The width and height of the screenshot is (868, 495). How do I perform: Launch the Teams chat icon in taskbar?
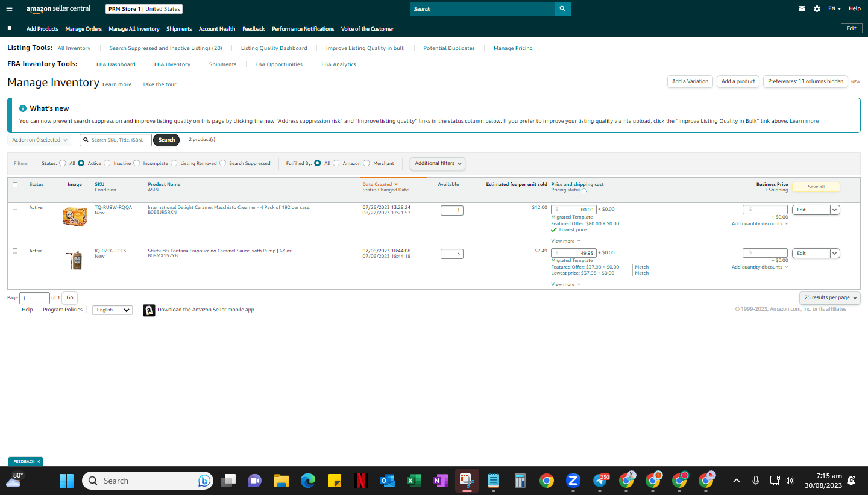tap(255, 481)
